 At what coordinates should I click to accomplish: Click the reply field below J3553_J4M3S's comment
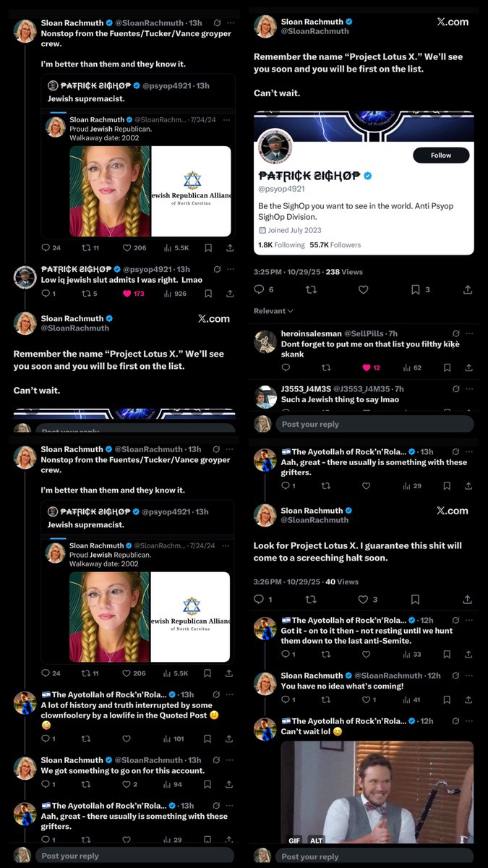(372, 425)
